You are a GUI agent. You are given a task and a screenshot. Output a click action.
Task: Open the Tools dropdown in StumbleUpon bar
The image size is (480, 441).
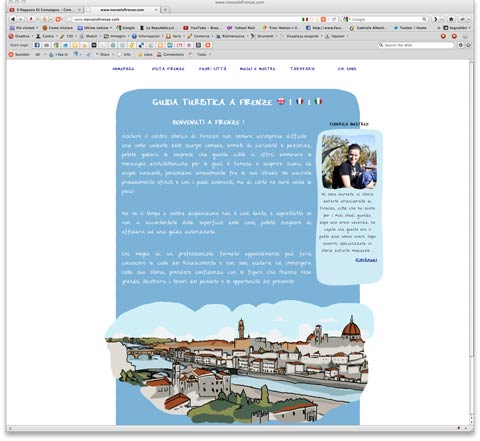click(x=204, y=54)
